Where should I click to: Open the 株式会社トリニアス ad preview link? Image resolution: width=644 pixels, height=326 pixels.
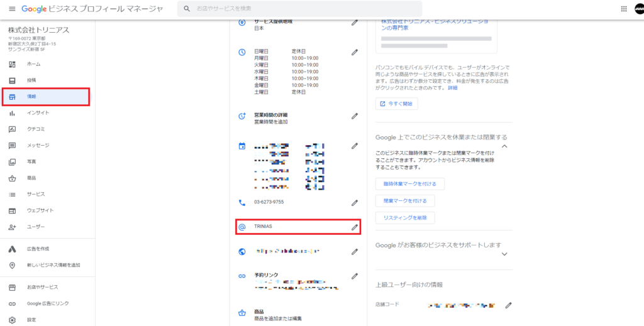435,24
